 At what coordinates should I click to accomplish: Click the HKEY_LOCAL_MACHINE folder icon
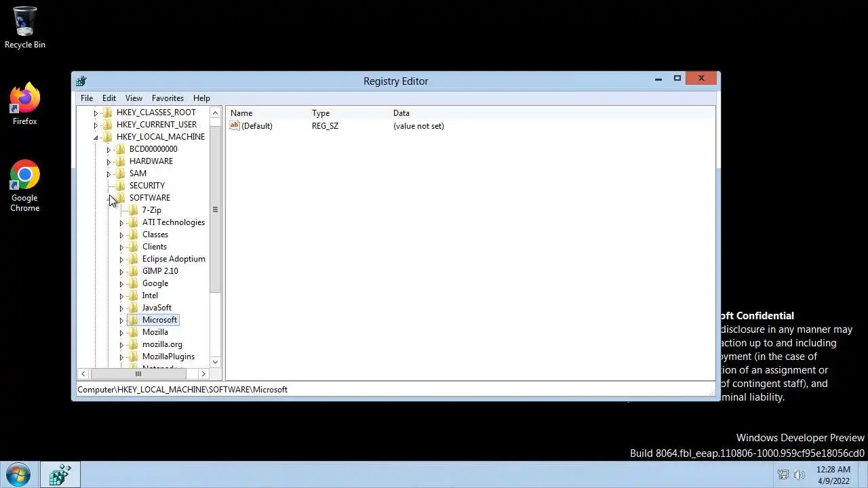click(x=107, y=137)
